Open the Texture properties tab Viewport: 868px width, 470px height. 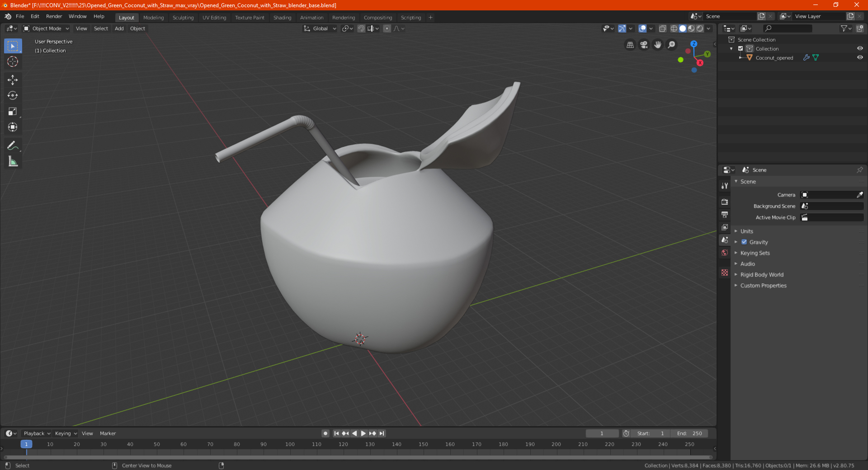[x=725, y=273]
